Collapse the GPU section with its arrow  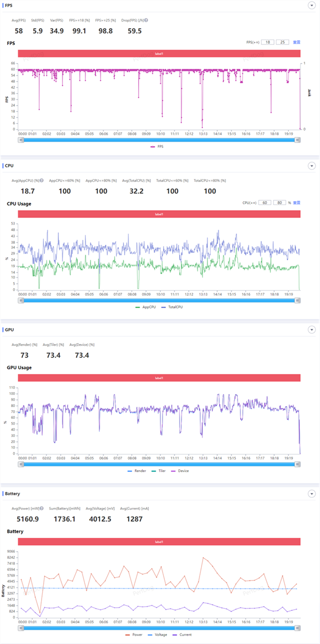[311, 330]
